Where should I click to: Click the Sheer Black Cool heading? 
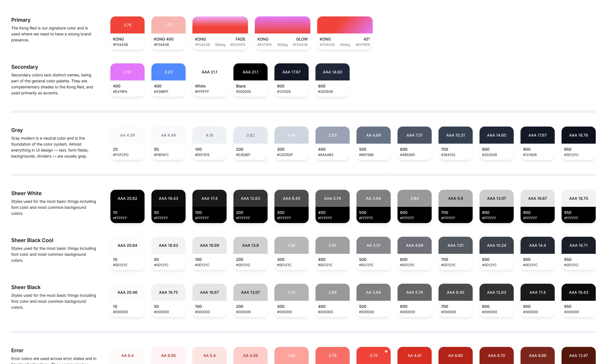[32, 240]
